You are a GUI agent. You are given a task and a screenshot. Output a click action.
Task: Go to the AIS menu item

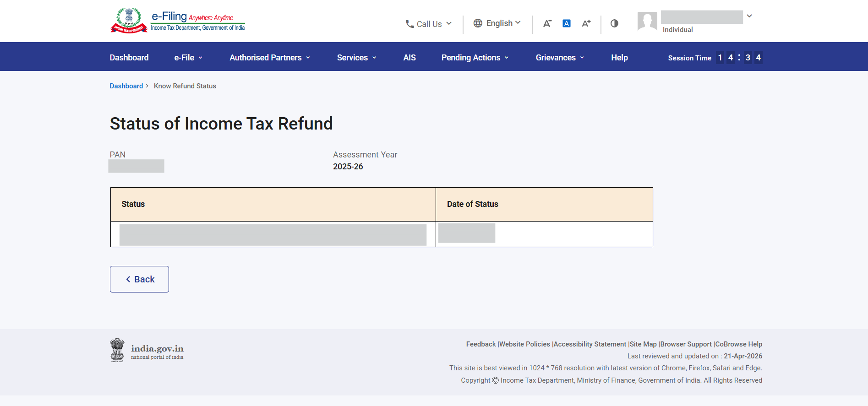tap(409, 58)
